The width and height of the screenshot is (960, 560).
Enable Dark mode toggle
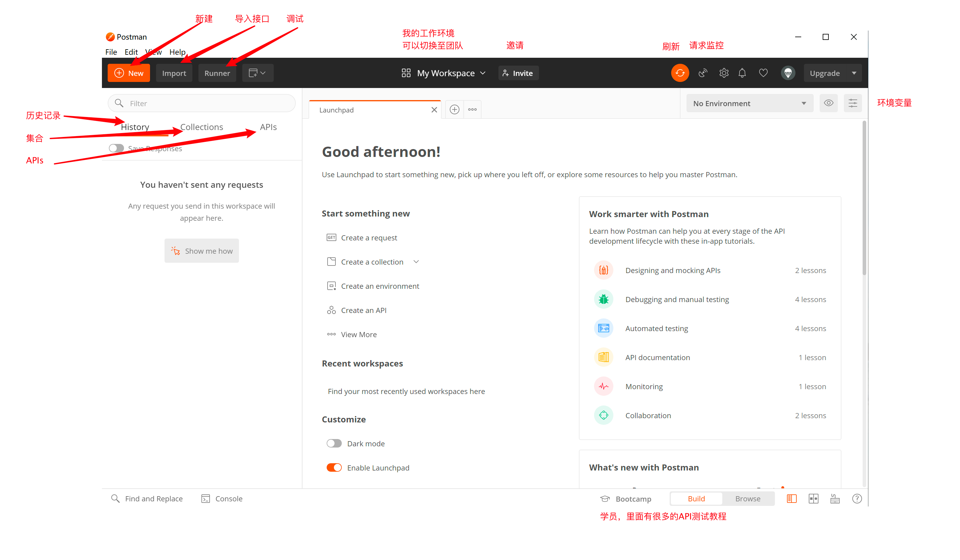click(x=334, y=443)
